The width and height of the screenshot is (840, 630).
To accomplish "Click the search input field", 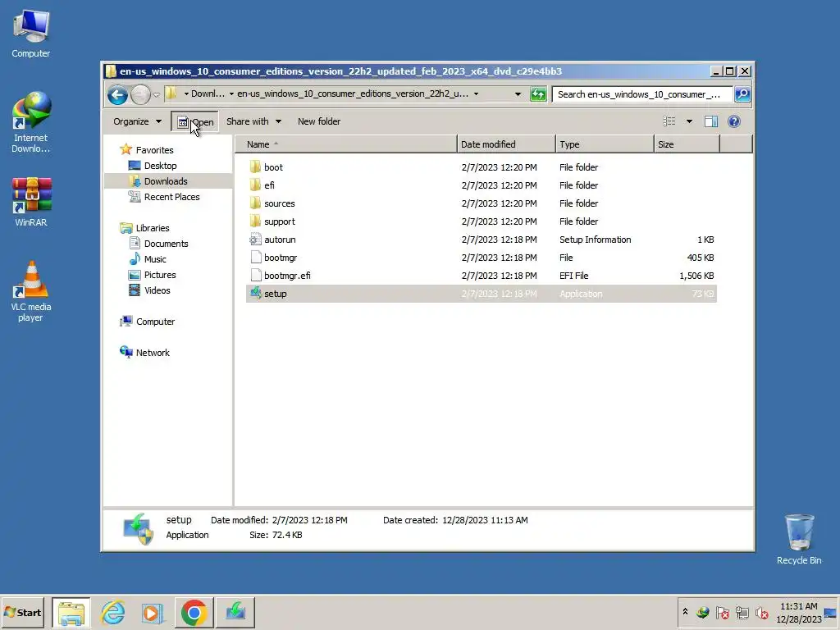I will [641, 94].
